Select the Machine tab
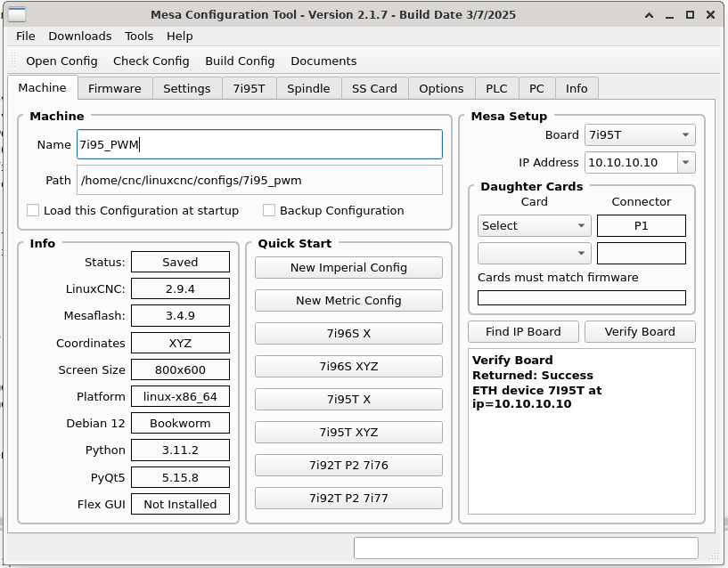Viewport: 728px width, 568px height. pyautogui.click(x=42, y=88)
